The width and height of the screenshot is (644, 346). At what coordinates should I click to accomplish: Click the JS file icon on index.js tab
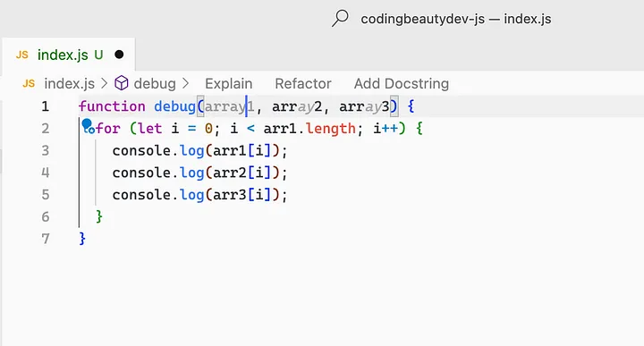[x=22, y=55]
